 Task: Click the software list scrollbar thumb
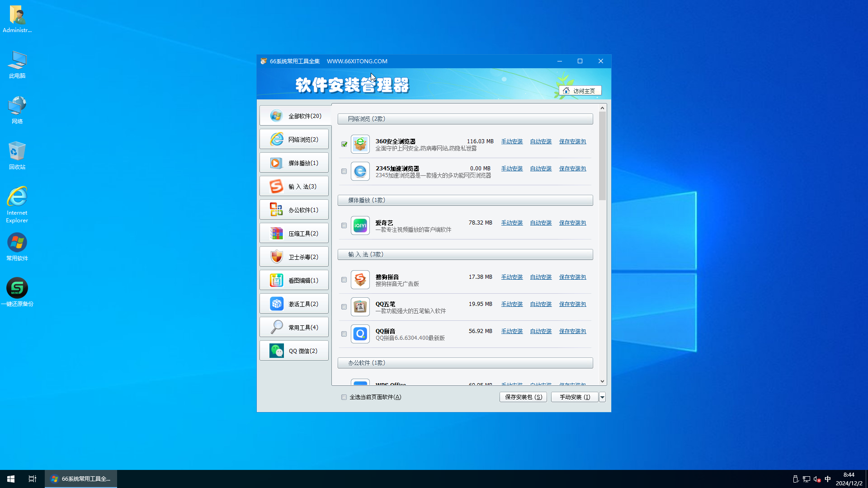pyautogui.click(x=602, y=156)
